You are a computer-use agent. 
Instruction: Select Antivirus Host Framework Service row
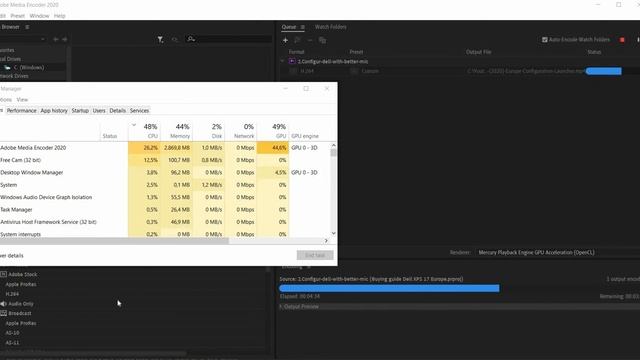tap(165, 222)
